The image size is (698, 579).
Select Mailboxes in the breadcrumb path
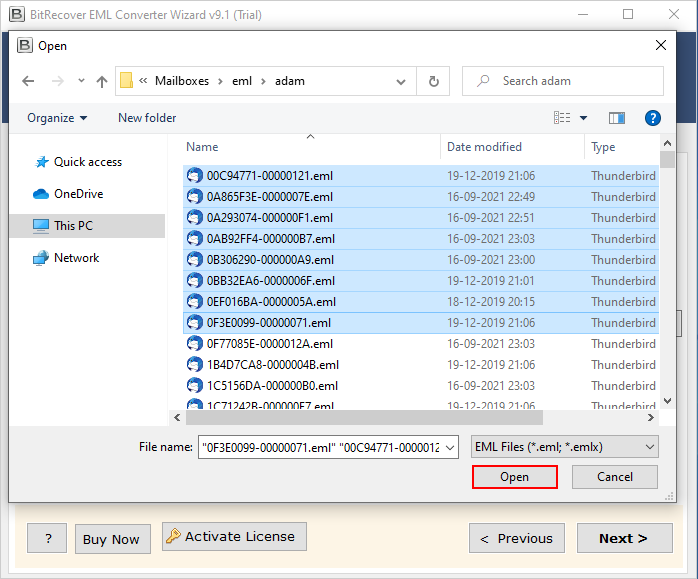pyautogui.click(x=182, y=81)
